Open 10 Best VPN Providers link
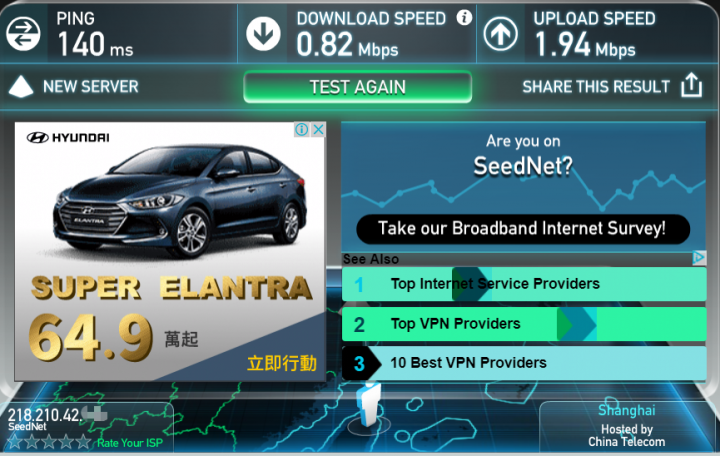Screen dimensions: 720x456 (x=524, y=363)
